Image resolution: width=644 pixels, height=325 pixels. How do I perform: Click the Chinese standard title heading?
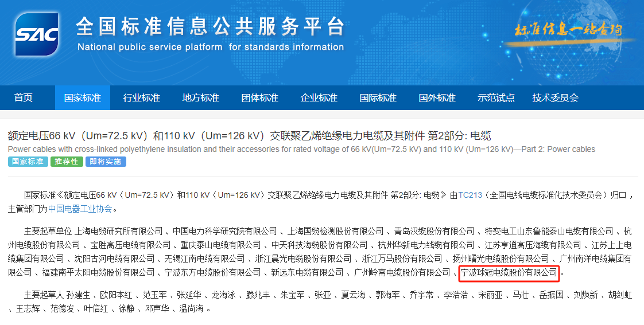click(249, 136)
